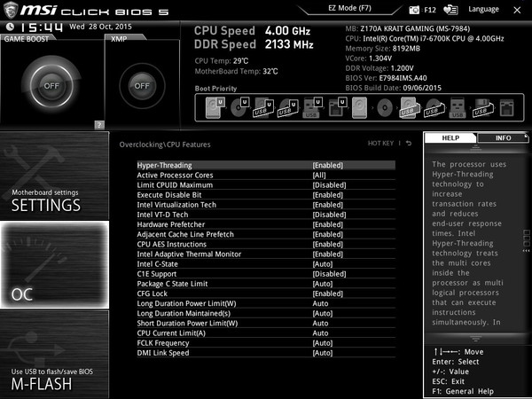Screen dimensions: 532x399
Task: Select the UEFI USB hard disk boot icon
Action: [x=264, y=107]
